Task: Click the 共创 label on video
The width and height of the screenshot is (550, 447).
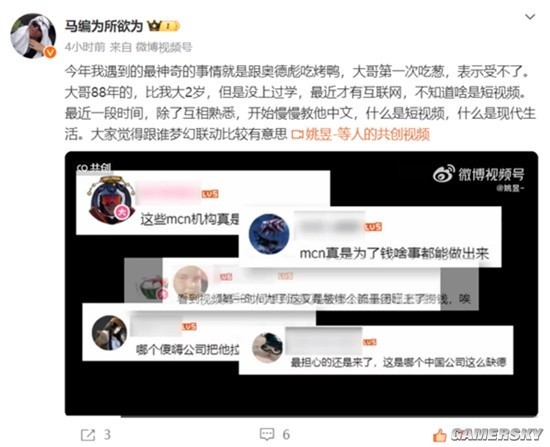Action: tap(94, 168)
